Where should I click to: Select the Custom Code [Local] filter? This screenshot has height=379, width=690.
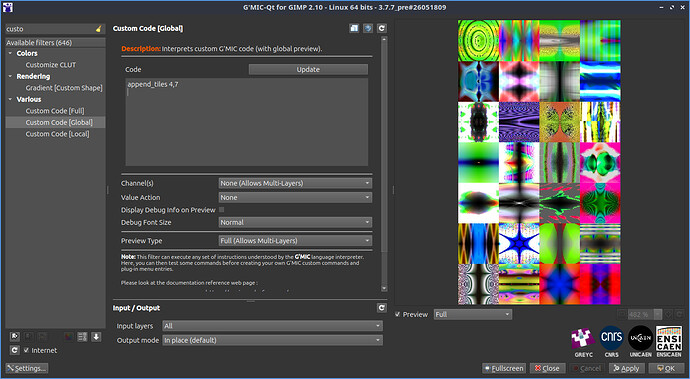click(x=57, y=134)
